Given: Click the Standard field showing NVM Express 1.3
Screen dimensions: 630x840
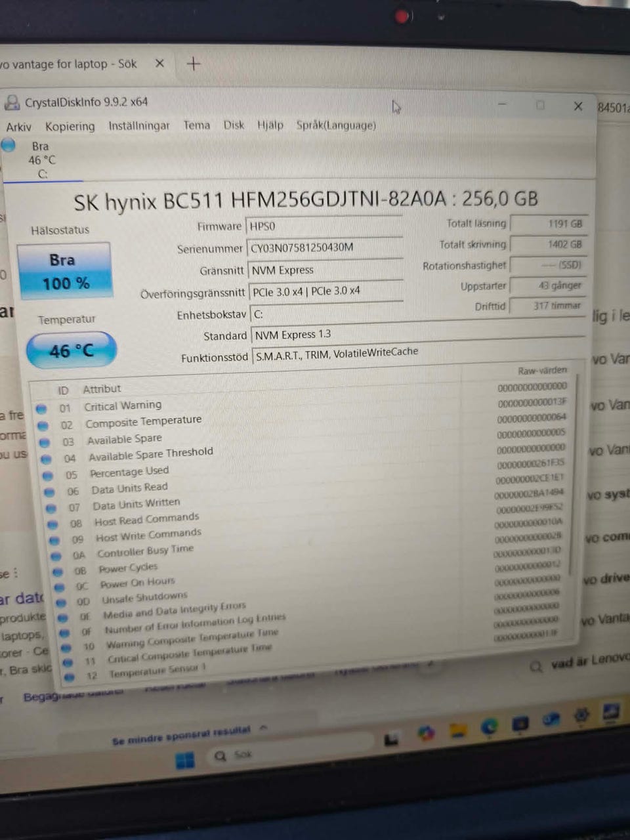Looking at the screenshot, I should click(x=417, y=334).
